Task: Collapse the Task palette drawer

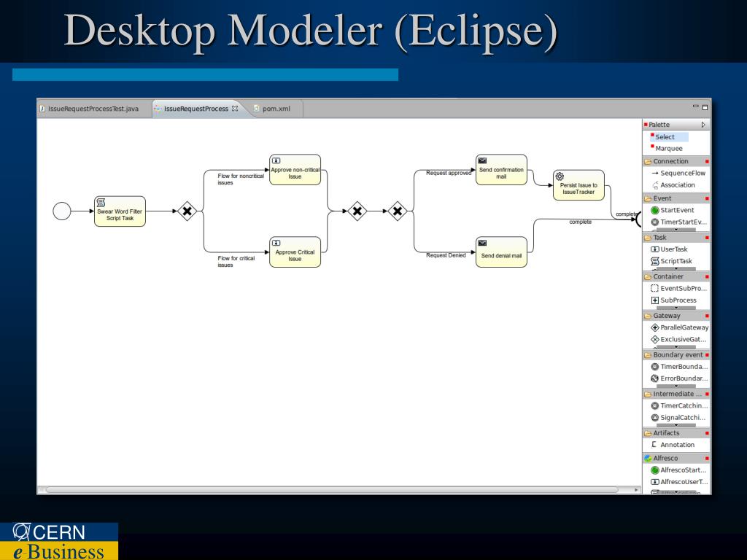Action: pos(676,237)
